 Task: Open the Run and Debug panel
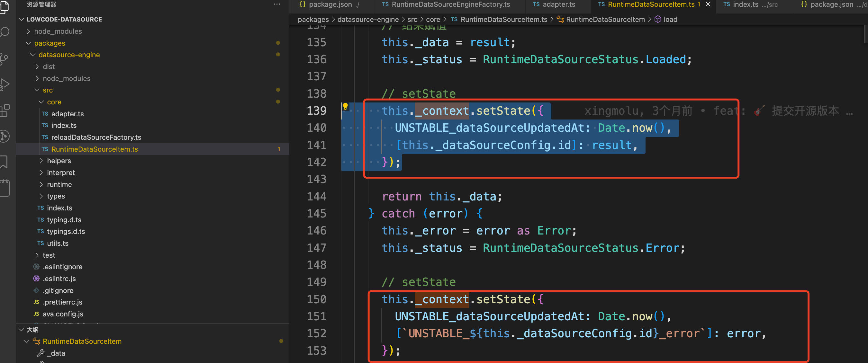[x=5, y=84]
